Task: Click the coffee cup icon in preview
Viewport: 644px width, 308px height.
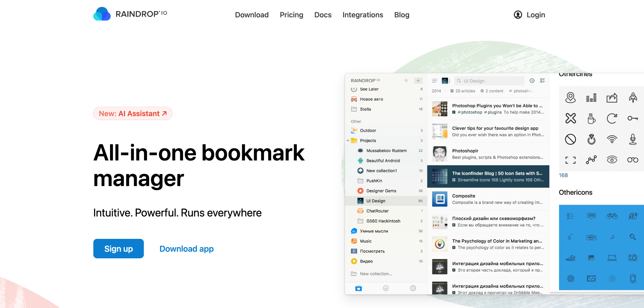Action: click(591, 118)
